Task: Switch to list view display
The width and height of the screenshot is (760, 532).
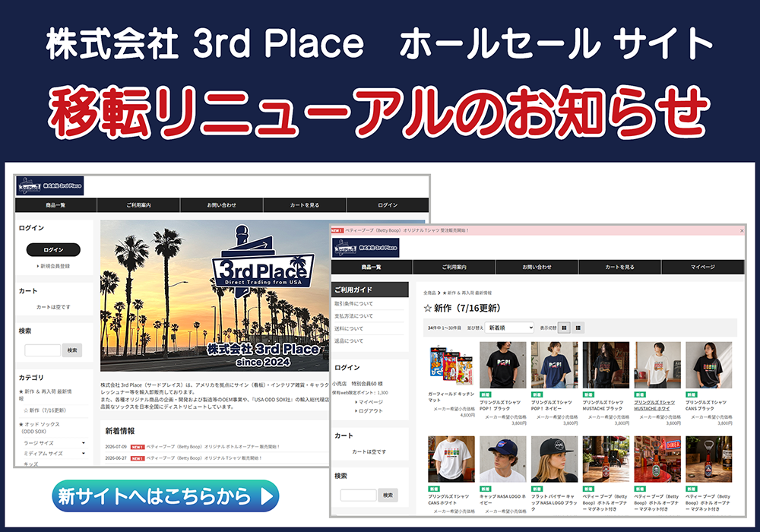Action: point(578,328)
